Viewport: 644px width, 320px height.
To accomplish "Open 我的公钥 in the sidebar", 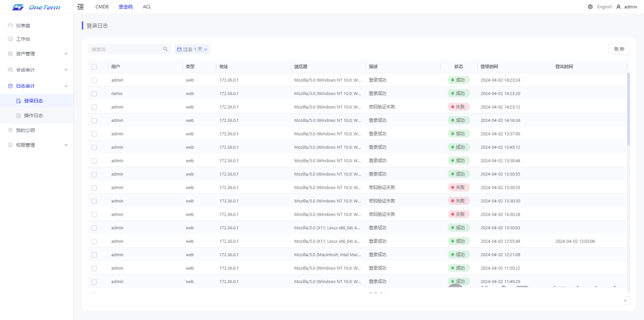I will [25, 130].
